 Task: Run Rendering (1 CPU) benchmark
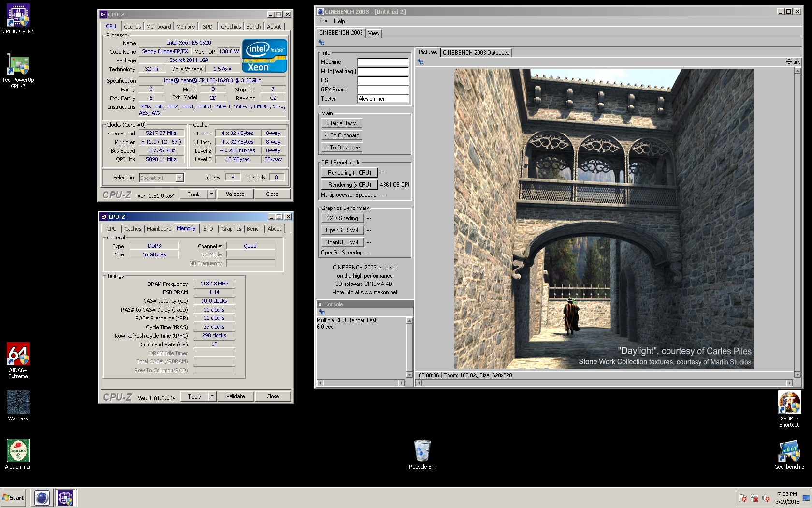tap(349, 173)
